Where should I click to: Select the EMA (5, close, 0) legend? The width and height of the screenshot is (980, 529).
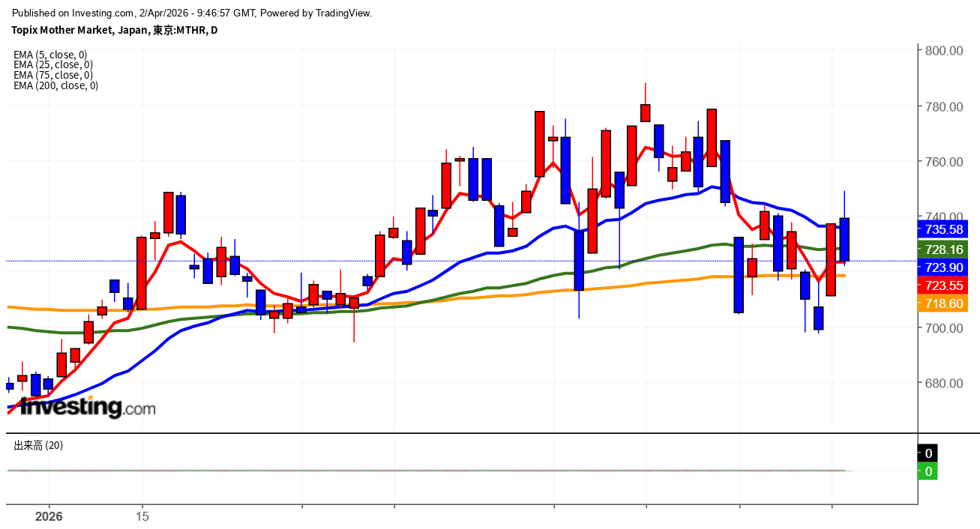[x=50, y=55]
